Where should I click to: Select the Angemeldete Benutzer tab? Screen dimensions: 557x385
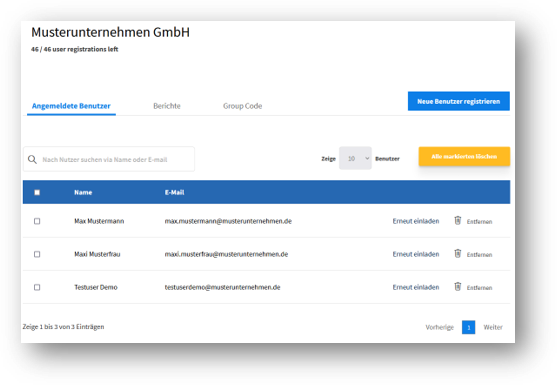(x=71, y=106)
